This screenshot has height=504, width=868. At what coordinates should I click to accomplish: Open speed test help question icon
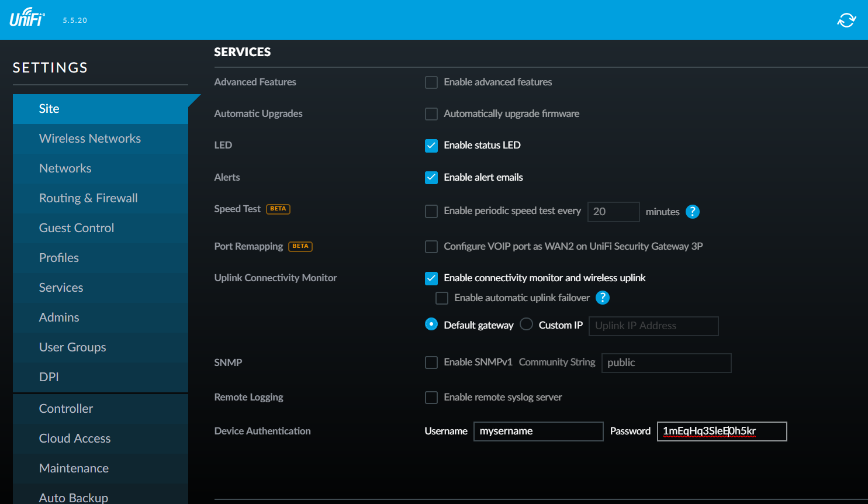[x=692, y=212]
